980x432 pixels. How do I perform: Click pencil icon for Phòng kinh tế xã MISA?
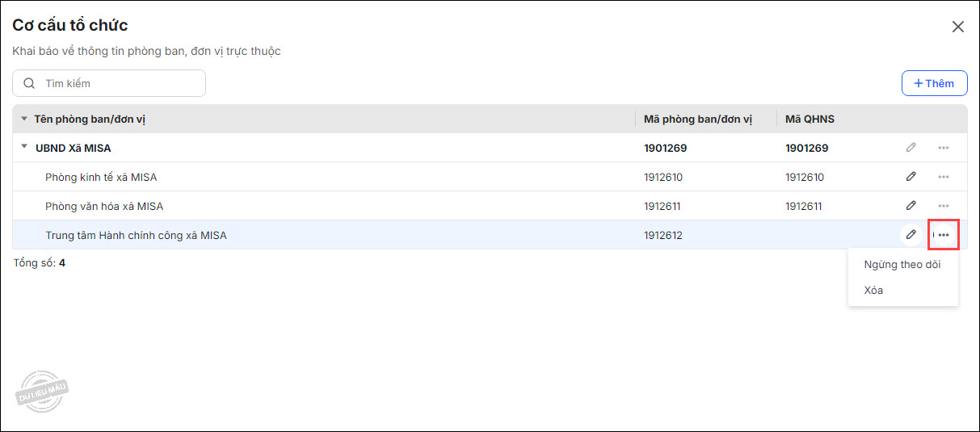coord(911,177)
